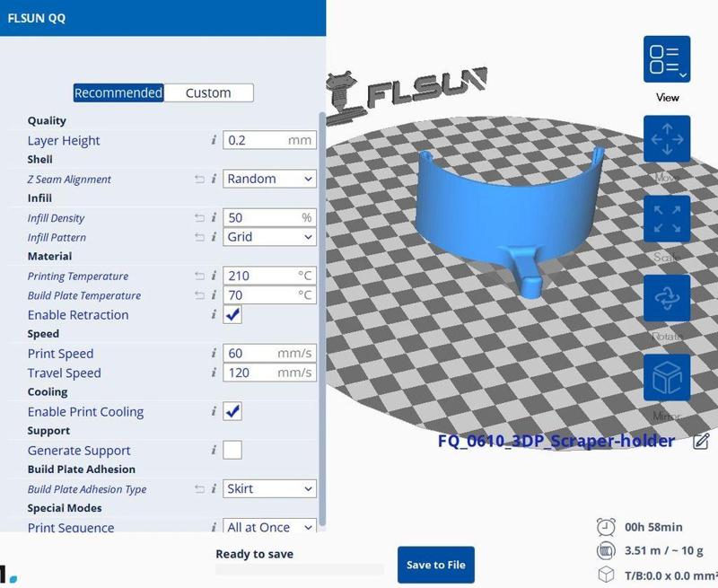This screenshot has height=588, width=718.
Task: Click info icon for Build Plate Adhesion Type
Action: 214,488
